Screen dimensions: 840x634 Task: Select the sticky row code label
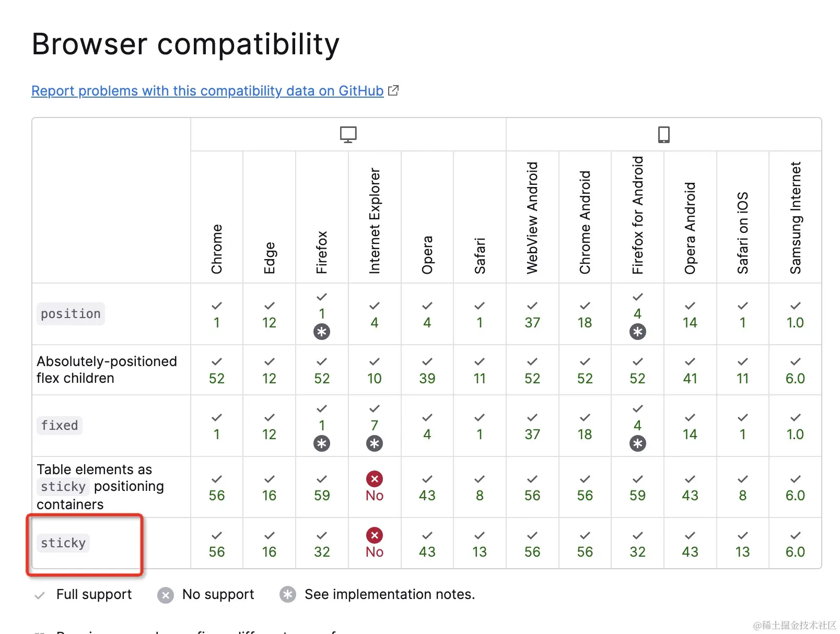63,543
